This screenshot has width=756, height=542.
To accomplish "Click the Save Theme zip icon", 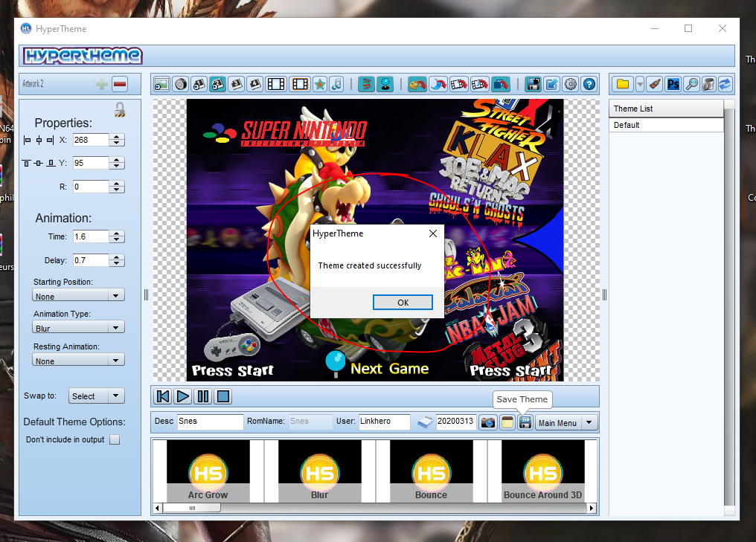I will pyautogui.click(x=525, y=422).
